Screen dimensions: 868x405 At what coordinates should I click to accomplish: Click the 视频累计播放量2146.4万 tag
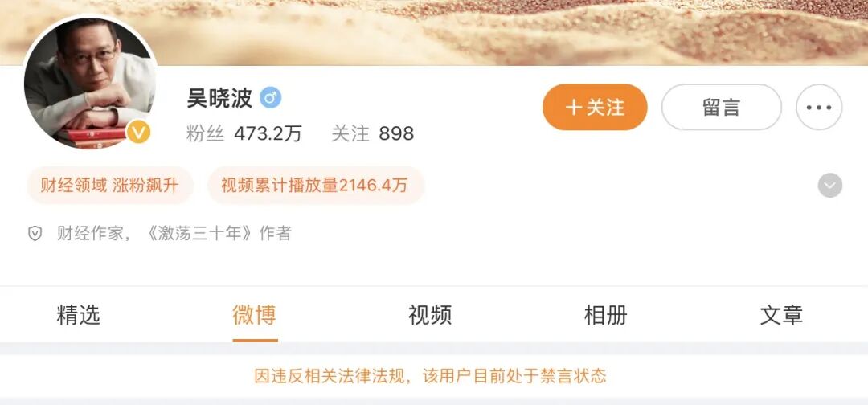(x=315, y=186)
